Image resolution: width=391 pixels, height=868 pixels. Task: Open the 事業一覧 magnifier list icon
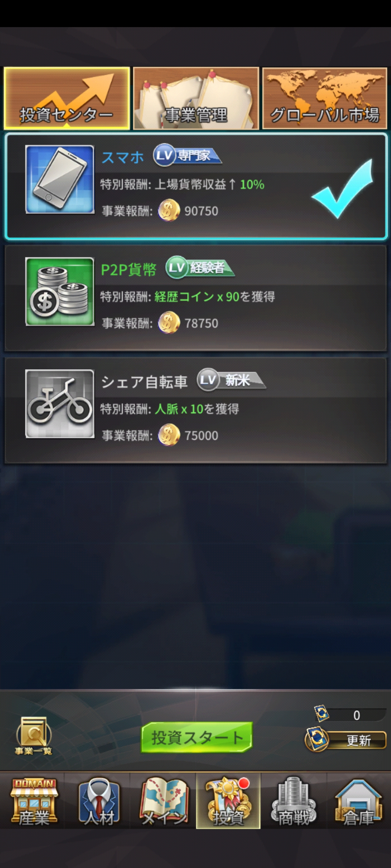(x=33, y=736)
